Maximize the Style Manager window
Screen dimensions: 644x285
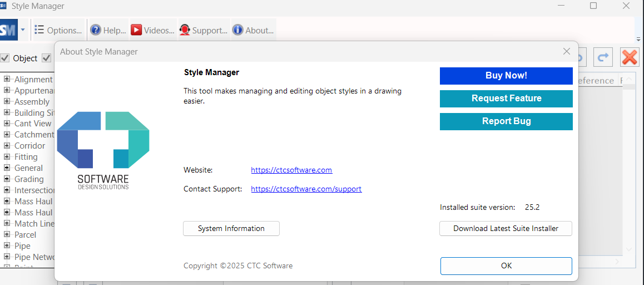tap(593, 6)
